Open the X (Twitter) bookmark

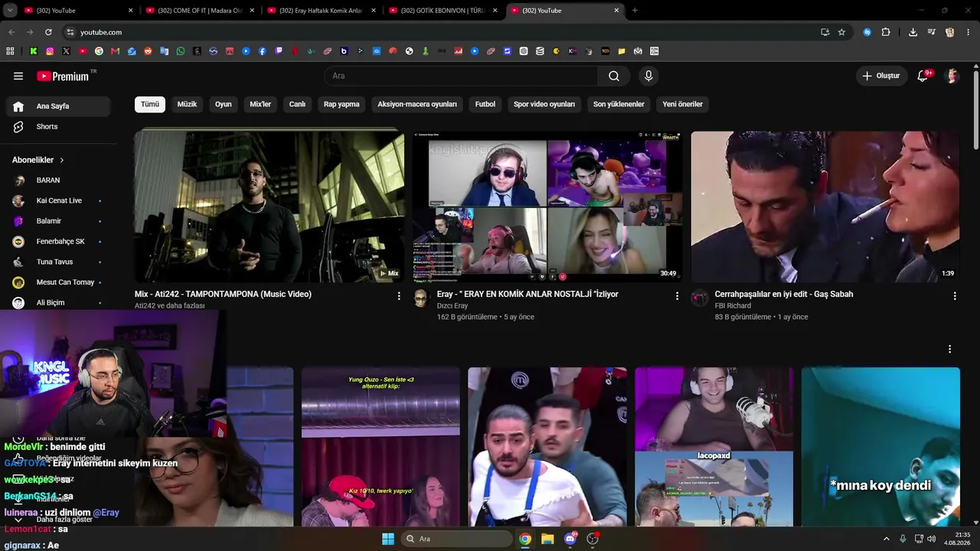coord(67,51)
